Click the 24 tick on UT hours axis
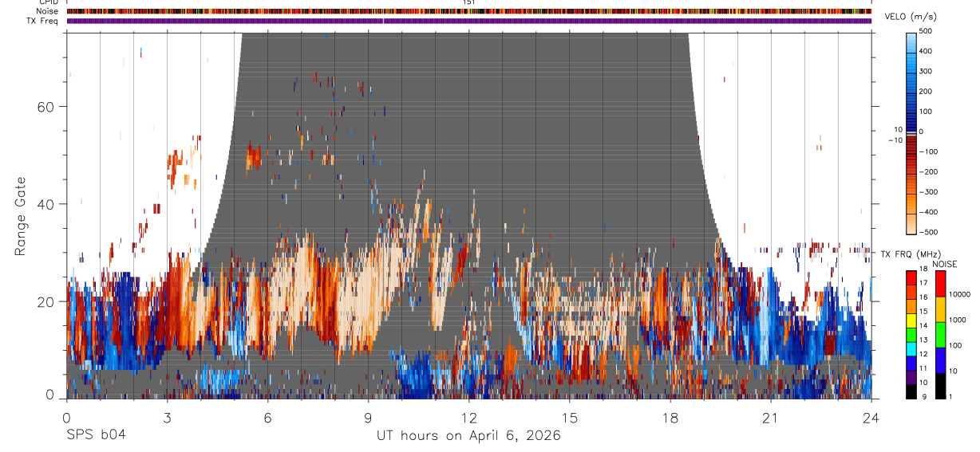 871,417
